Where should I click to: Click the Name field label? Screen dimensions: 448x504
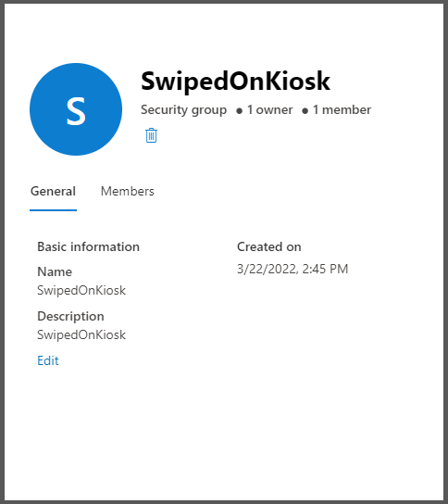55,272
